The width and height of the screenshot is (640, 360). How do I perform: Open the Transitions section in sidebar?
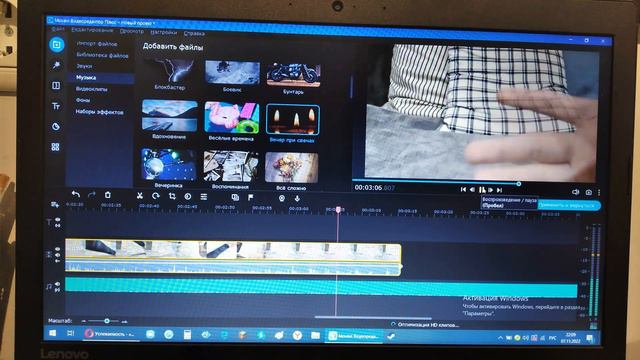(x=56, y=85)
